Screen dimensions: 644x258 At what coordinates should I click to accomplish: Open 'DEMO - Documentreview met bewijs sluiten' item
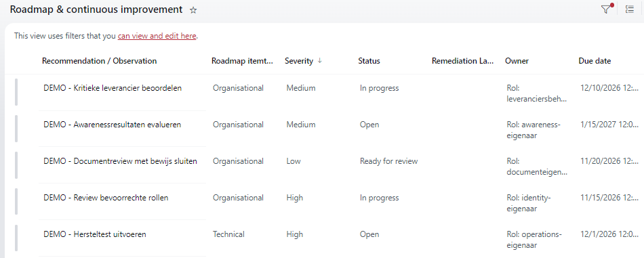coord(121,161)
